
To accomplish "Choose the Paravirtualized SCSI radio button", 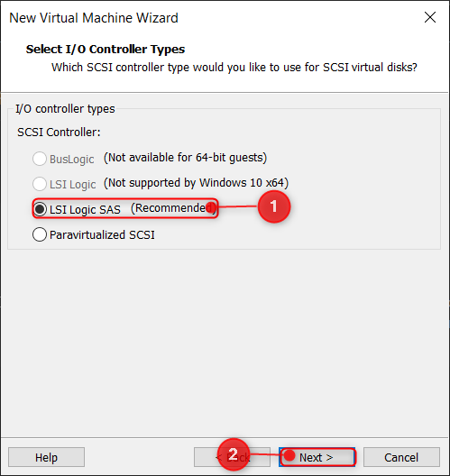I will point(40,234).
